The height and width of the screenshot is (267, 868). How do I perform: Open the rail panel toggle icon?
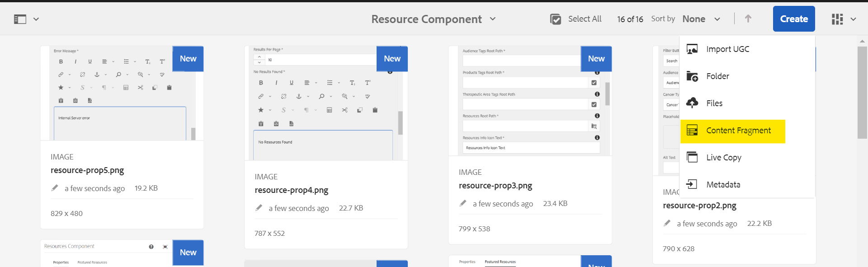pos(20,19)
